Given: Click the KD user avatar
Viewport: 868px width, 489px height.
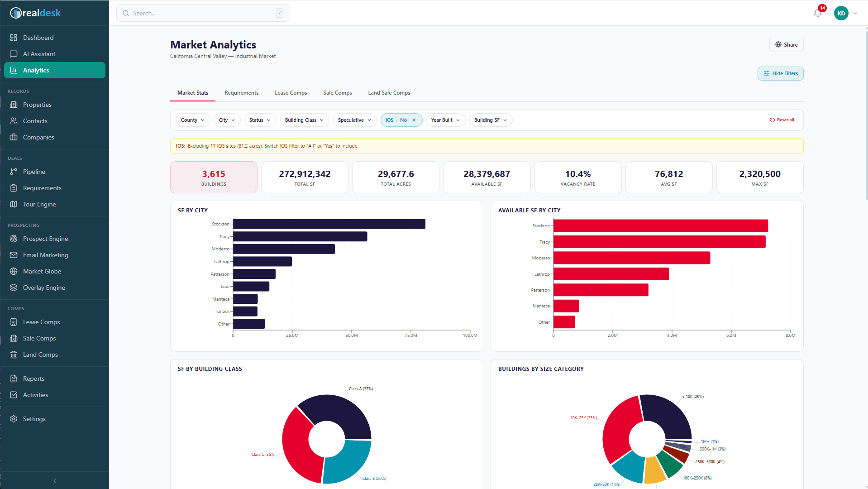Looking at the screenshot, I should click(x=841, y=13).
